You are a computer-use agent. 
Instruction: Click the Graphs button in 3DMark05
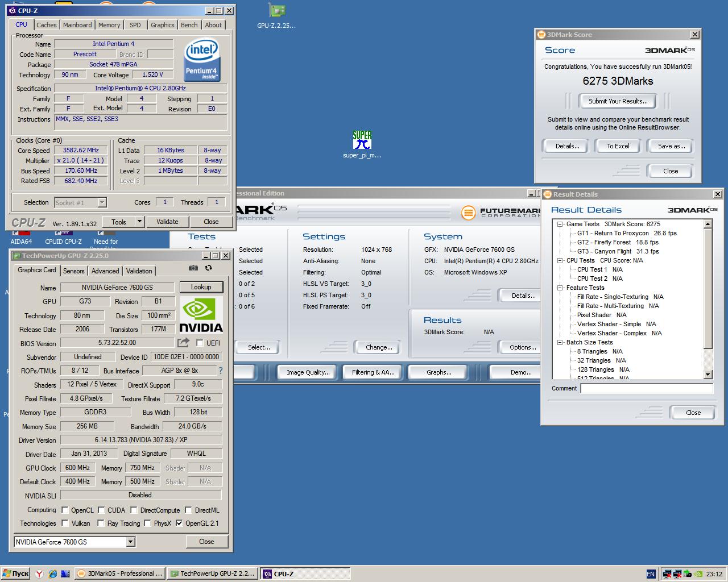click(439, 372)
